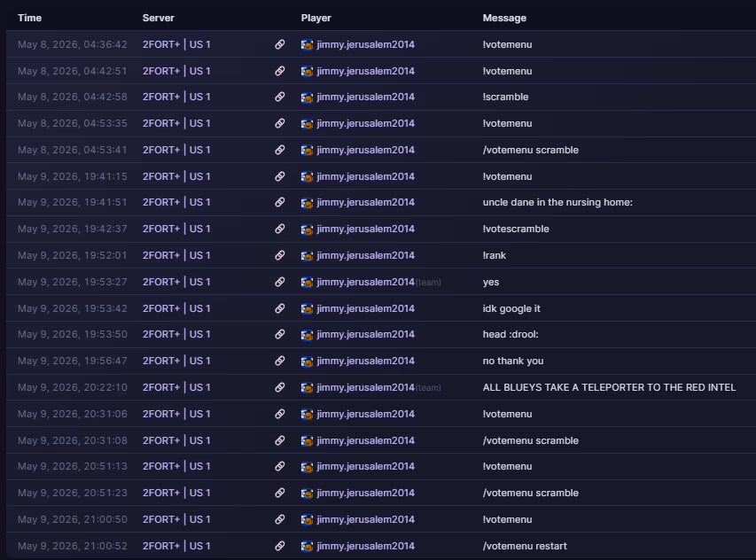Click timestamp May 8, 2026, 04:53:35
The image size is (756, 560).
73,123
